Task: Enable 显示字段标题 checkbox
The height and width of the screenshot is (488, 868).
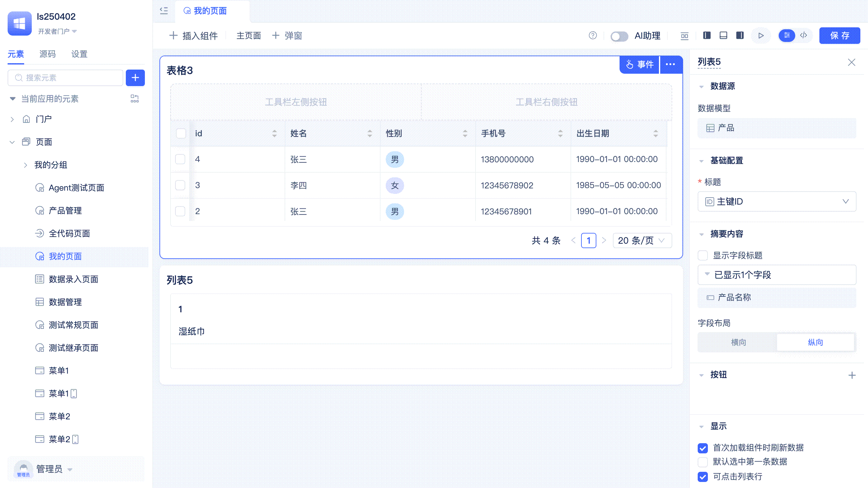Action: (x=703, y=255)
